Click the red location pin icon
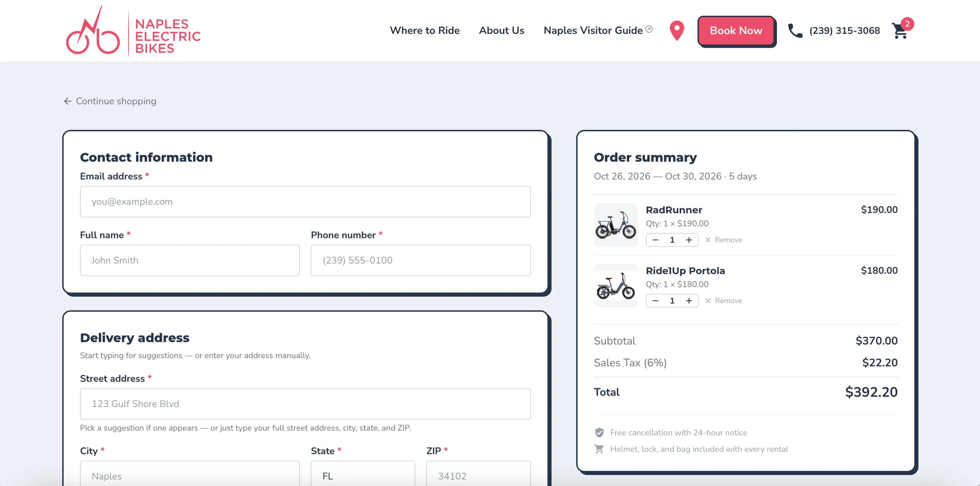The height and width of the screenshot is (486, 980). click(677, 31)
